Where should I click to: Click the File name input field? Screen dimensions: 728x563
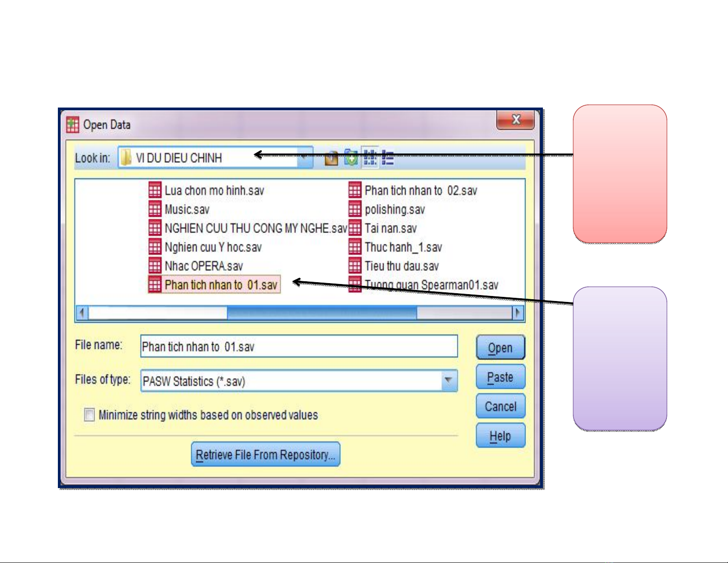coord(299,347)
